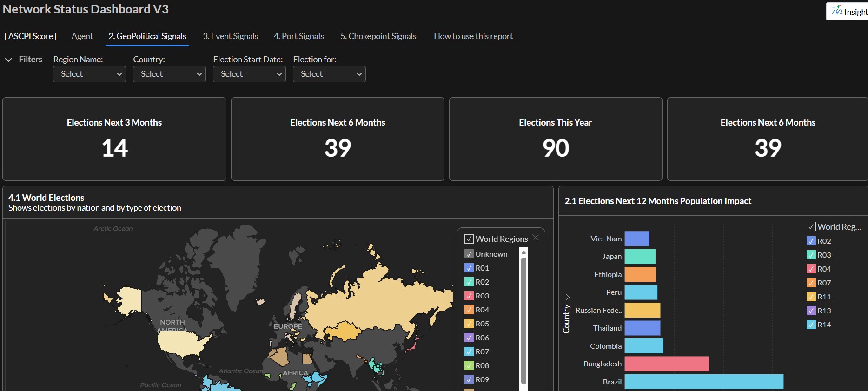
Task: Select the Colombia bar in chart
Action: click(x=644, y=346)
